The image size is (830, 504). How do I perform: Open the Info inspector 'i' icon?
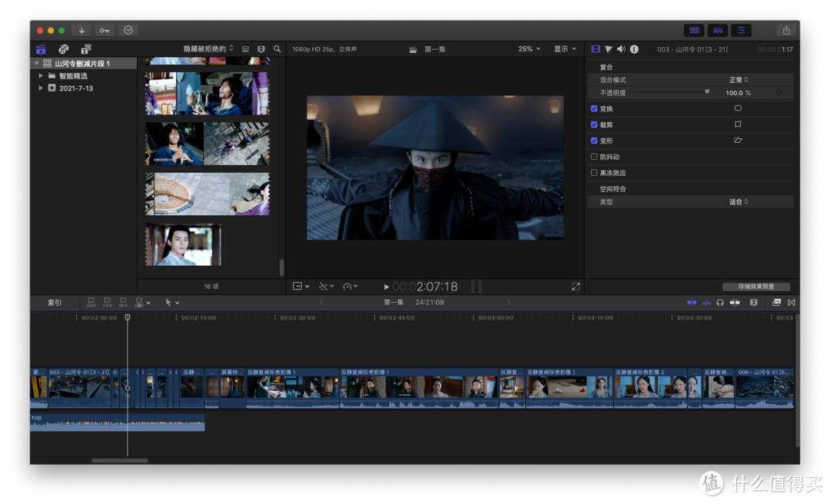click(x=633, y=48)
